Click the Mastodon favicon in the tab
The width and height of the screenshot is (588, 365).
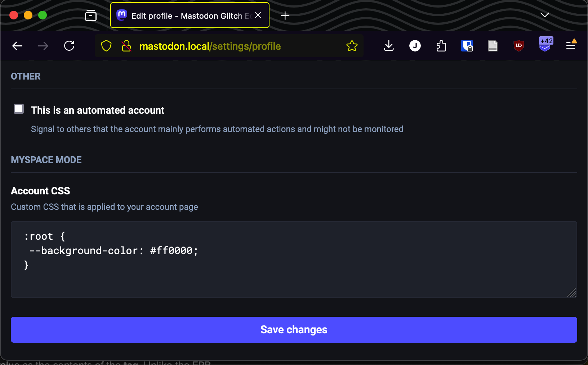click(122, 15)
